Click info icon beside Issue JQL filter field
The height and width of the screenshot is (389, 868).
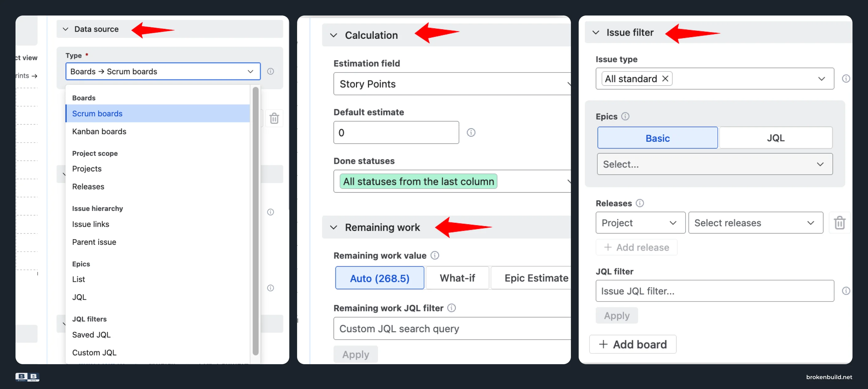[x=846, y=291]
